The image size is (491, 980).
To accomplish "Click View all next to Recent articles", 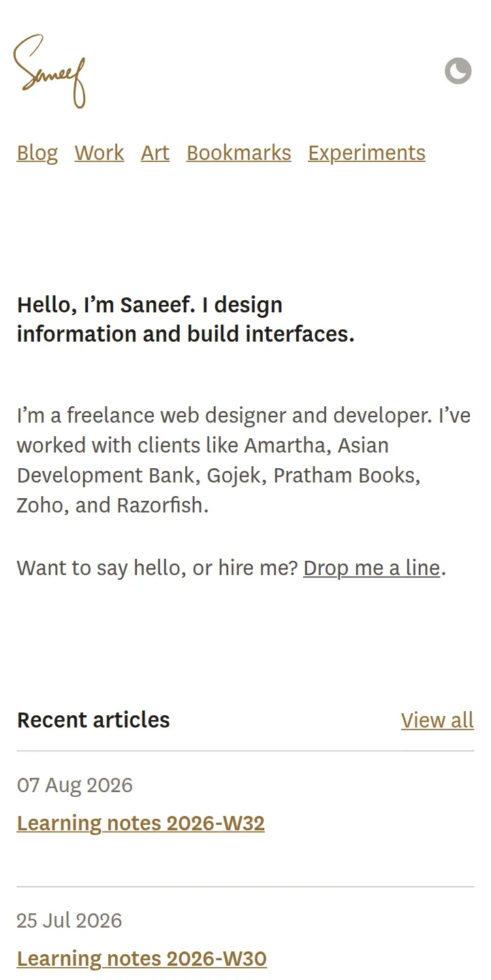I will click(437, 720).
